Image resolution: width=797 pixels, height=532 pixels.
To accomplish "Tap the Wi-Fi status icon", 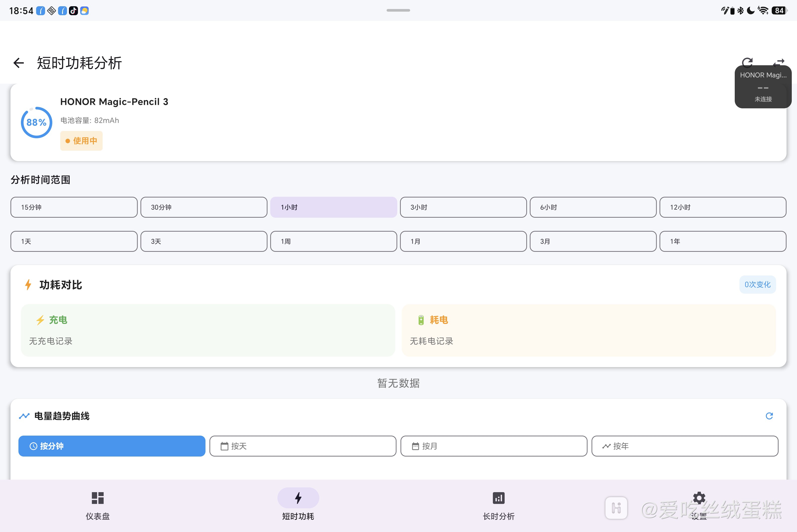I will coord(763,10).
